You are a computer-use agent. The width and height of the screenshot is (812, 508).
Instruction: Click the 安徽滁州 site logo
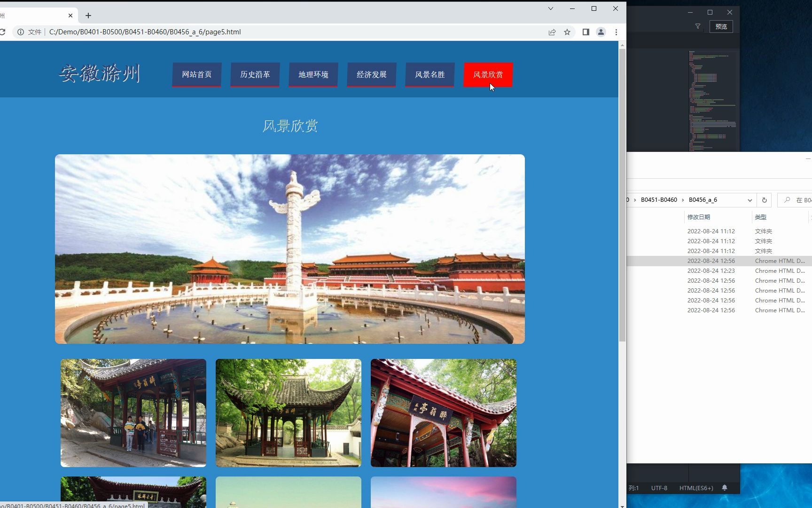point(100,74)
